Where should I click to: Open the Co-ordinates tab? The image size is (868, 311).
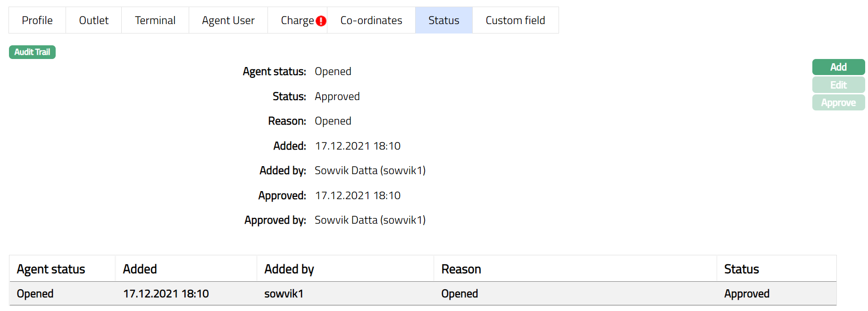coord(371,20)
